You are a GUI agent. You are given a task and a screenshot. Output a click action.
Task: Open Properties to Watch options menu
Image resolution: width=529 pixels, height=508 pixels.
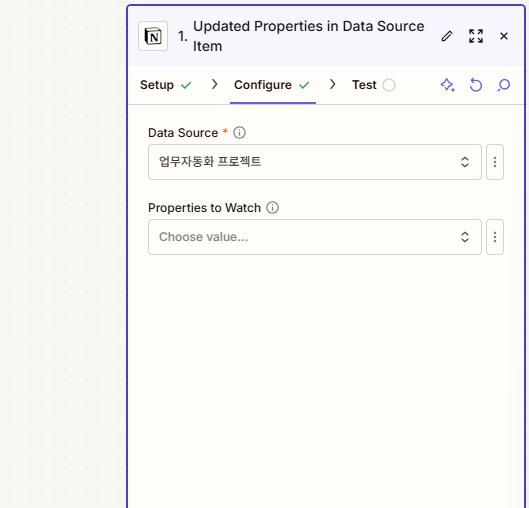point(495,237)
